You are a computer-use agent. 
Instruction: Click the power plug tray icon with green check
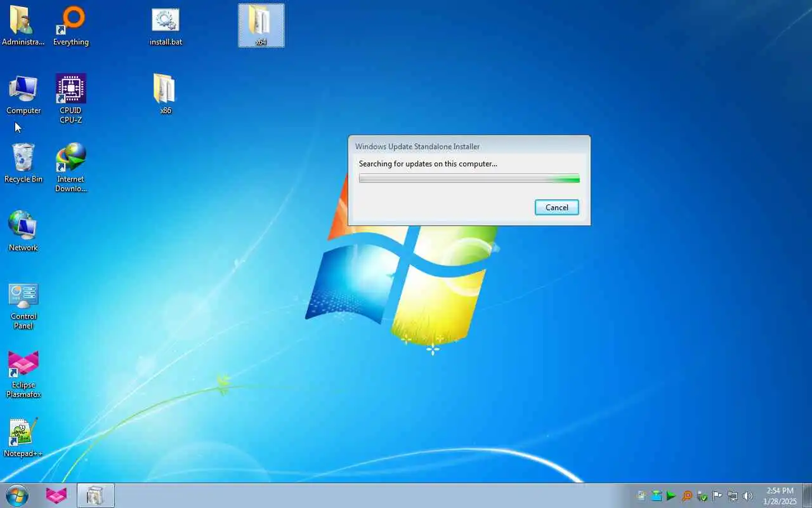point(702,496)
